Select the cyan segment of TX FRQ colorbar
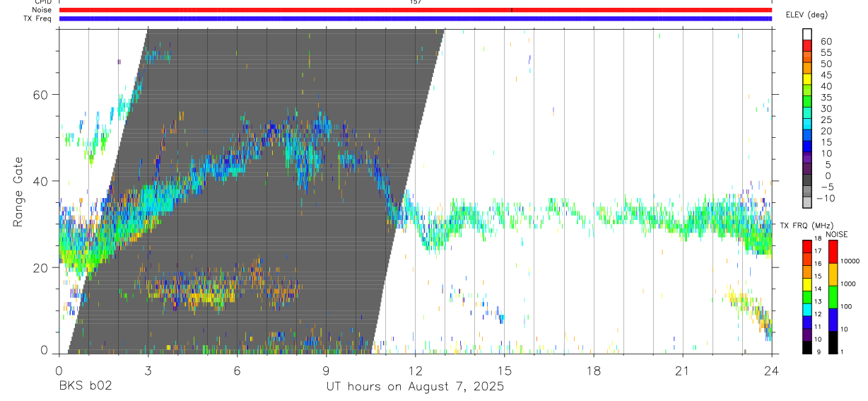 tap(807, 310)
